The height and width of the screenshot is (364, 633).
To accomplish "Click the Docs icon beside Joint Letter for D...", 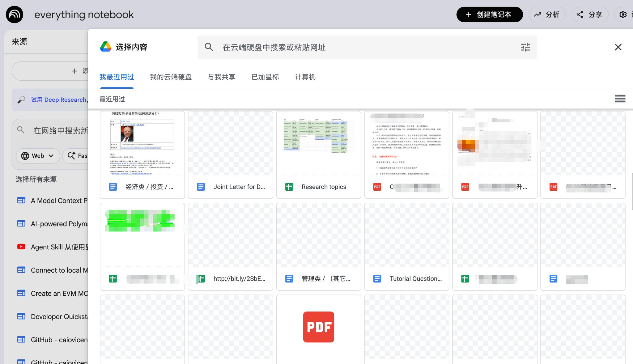I will tap(201, 187).
